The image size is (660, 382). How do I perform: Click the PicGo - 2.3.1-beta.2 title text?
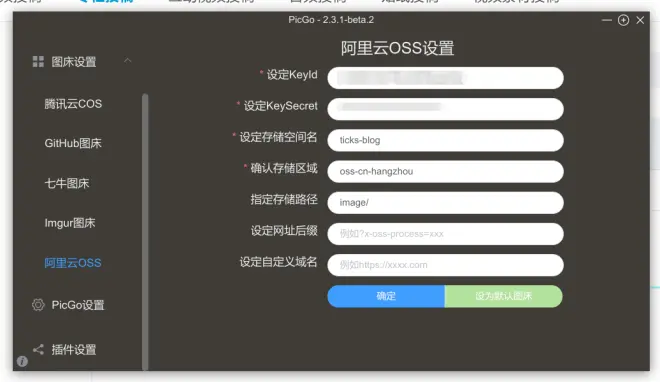[331, 20]
